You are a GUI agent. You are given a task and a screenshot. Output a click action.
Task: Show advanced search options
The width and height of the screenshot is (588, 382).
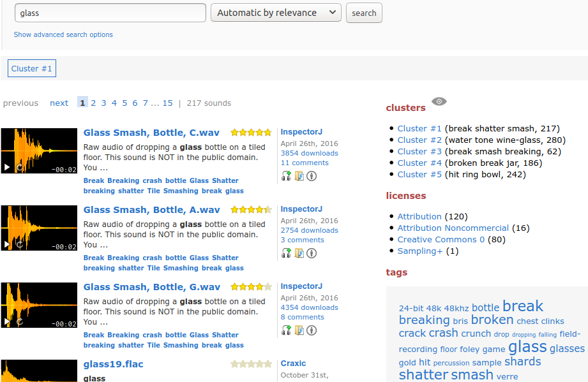coord(63,34)
